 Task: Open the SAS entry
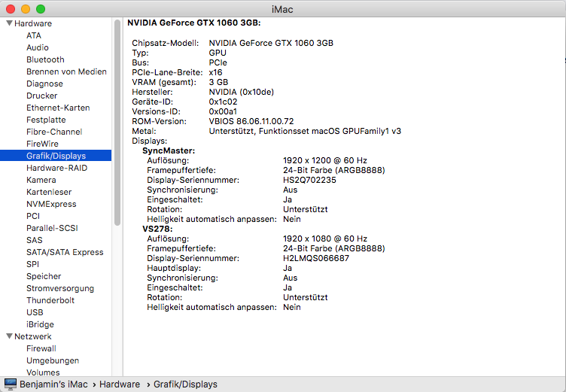pyautogui.click(x=35, y=240)
